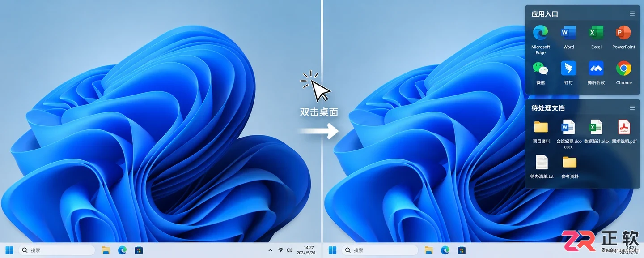The image size is (644, 258).
Task: Open the 腾讯会议 app icon
Action: [x=596, y=69]
